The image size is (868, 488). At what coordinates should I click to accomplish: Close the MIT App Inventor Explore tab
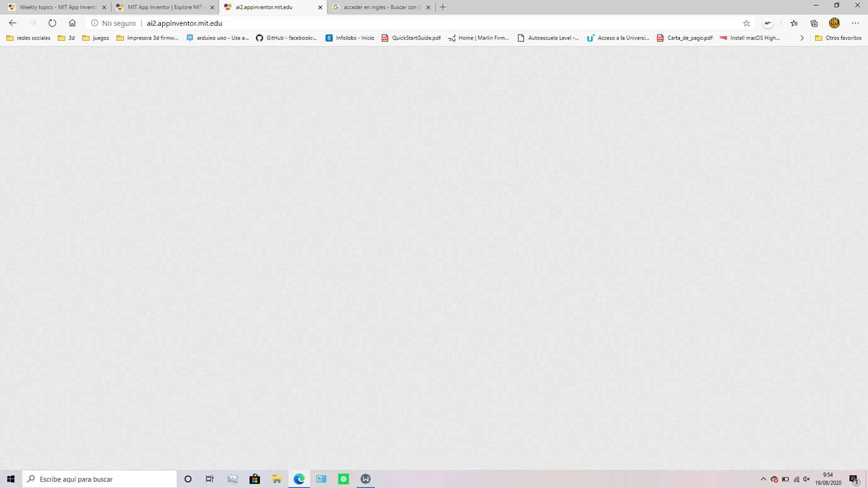tap(212, 8)
